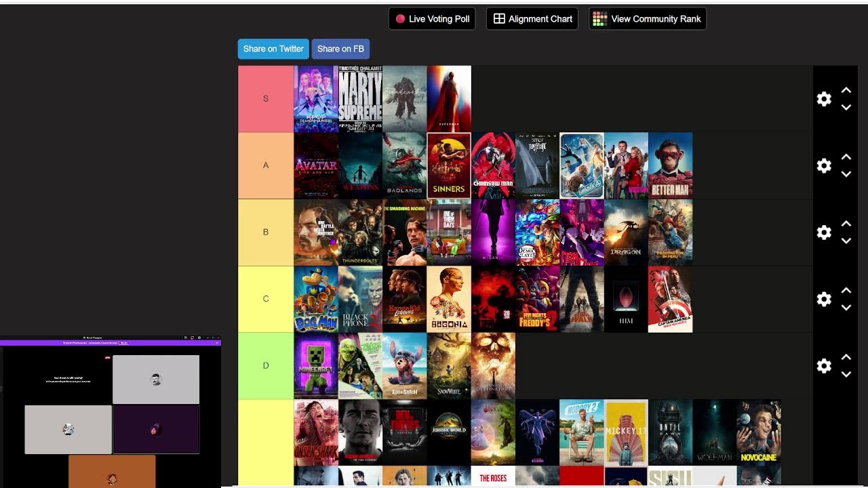This screenshot has height=488, width=868.
Task: Select the orange A tier label
Action: (x=266, y=165)
